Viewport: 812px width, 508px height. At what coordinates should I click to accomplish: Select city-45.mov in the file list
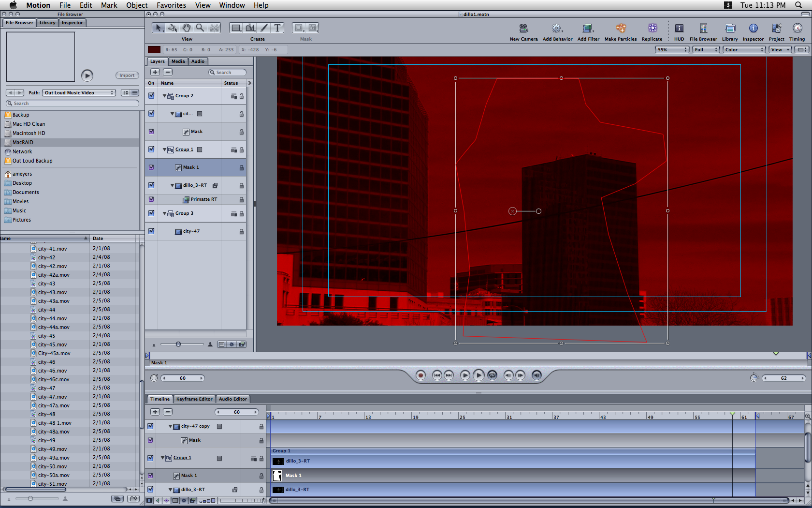click(52, 345)
